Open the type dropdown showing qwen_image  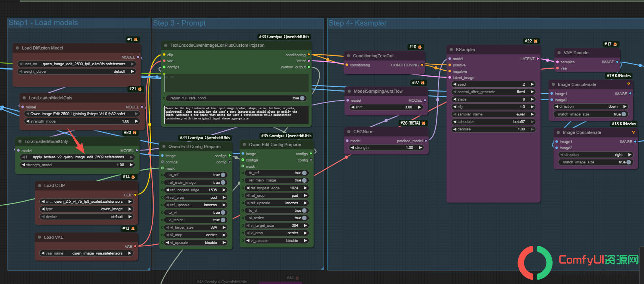[86, 209]
